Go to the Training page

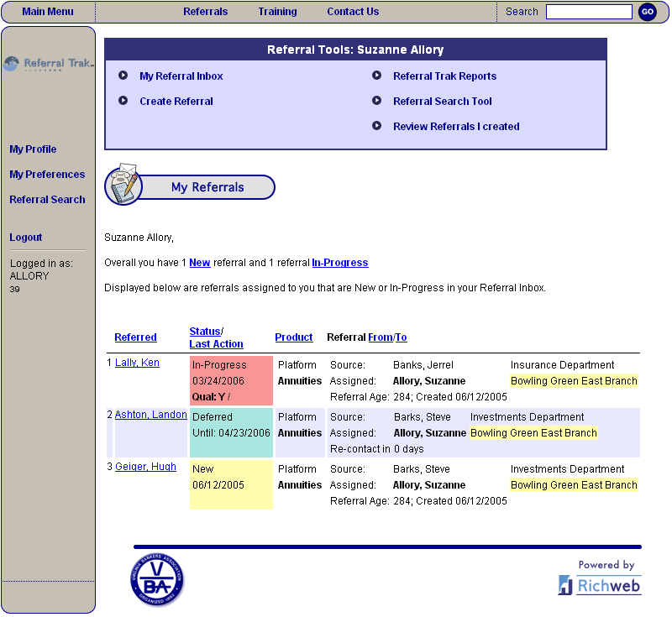[x=277, y=12]
